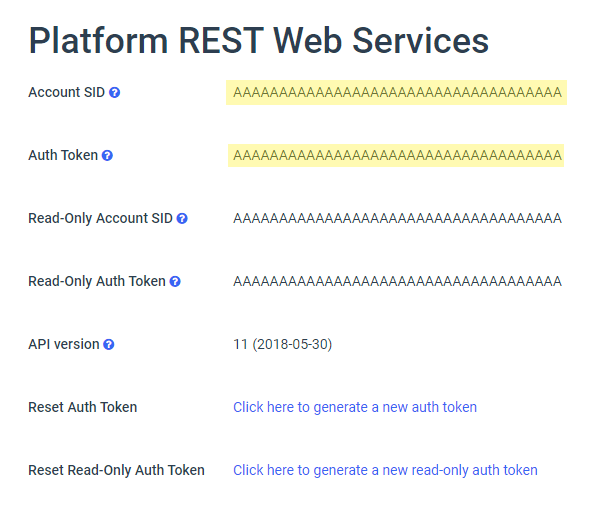Image resolution: width=592 pixels, height=511 pixels.
Task: Click the Platform REST Web Services heading
Action: [259, 41]
